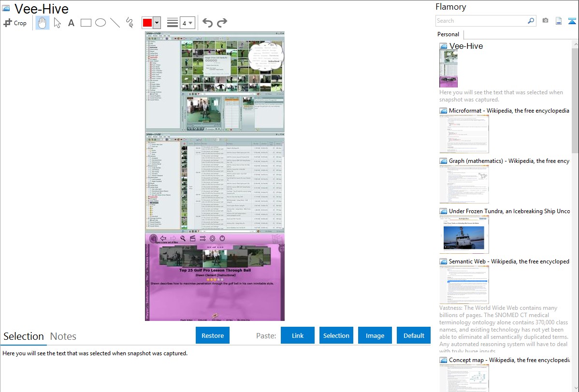Switch to the Personal tab

(x=448, y=34)
